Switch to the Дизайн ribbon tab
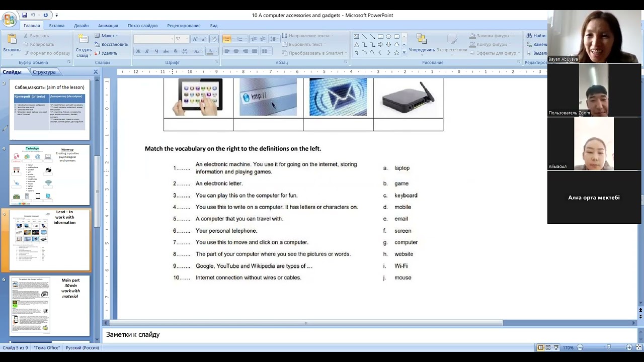The width and height of the screenshot is (644, 362). [81, 26]
